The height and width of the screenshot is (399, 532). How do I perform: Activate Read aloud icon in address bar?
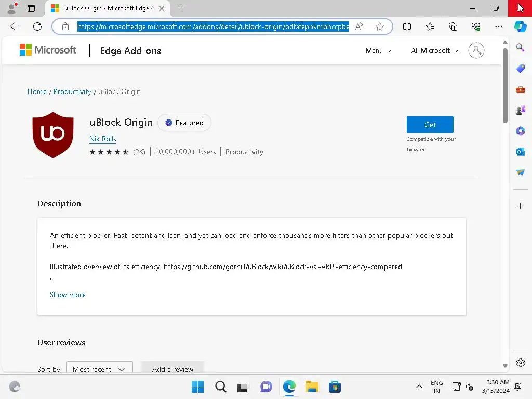359,26
